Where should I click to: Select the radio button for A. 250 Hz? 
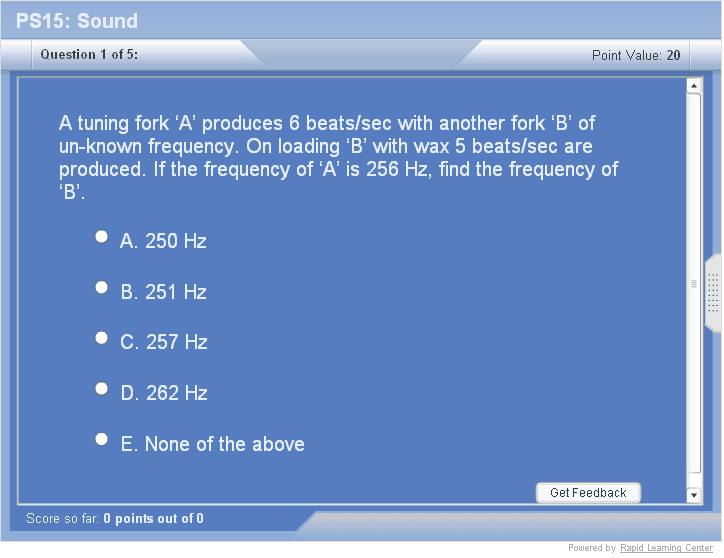(101, 237)
